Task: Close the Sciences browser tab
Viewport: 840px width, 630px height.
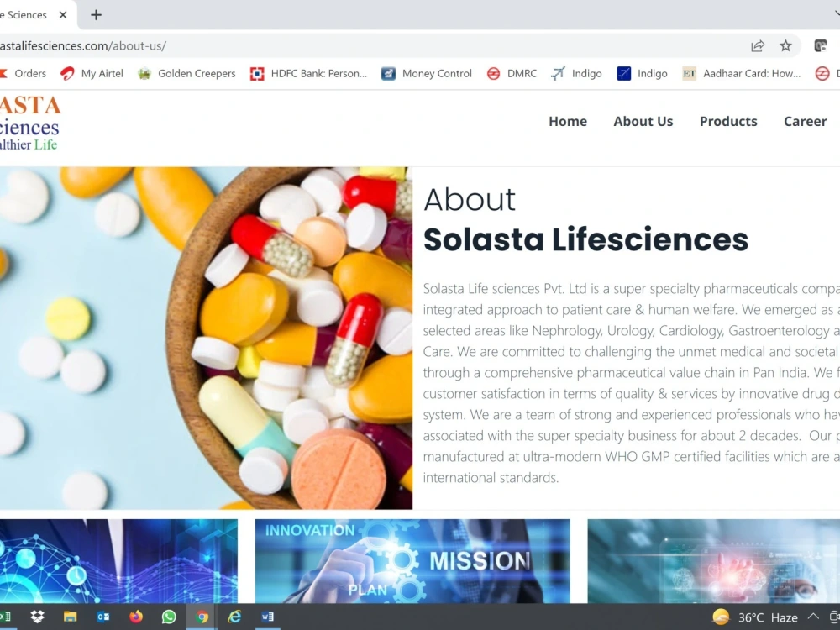Action: [63, 15]
